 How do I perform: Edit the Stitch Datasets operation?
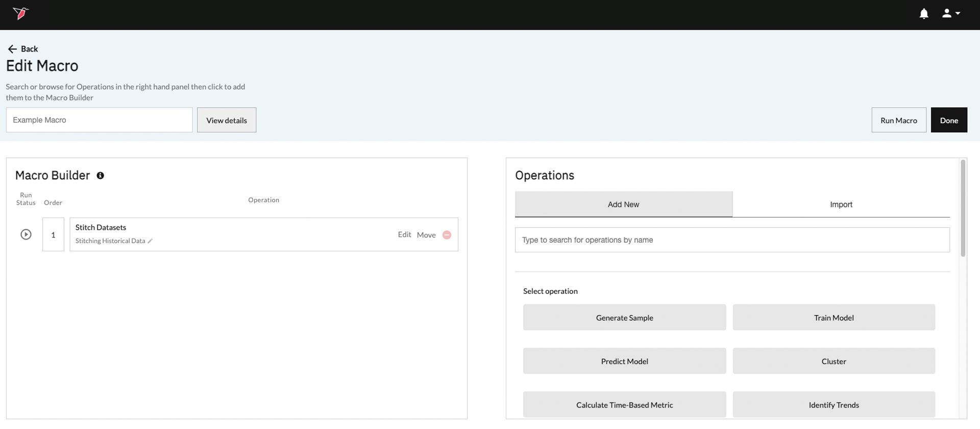[x=404, y=234]
